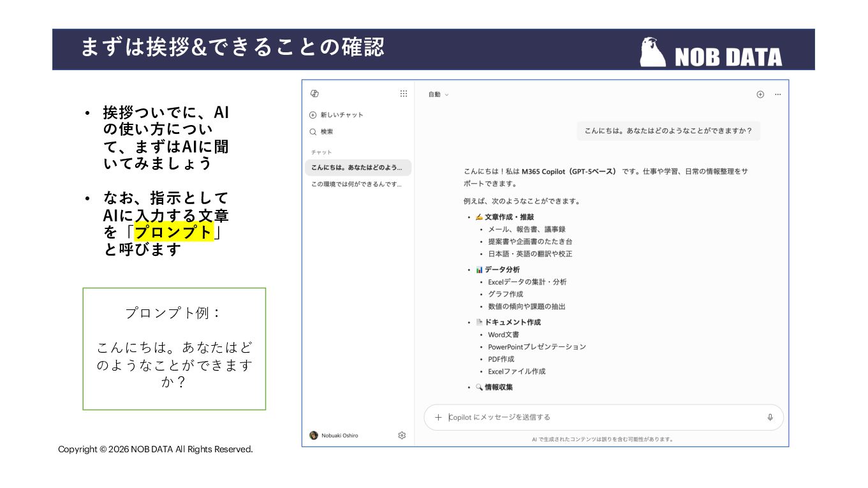868x488 pixels.
Task: Click the 日本語・英語の翻訳や校正 list item
Action: coord(530,254)
